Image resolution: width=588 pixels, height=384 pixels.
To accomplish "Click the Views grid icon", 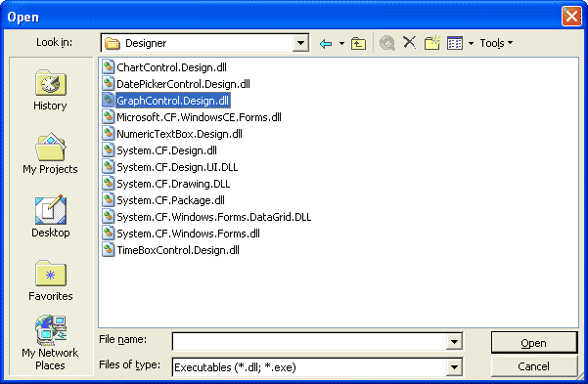I will 455,43.
